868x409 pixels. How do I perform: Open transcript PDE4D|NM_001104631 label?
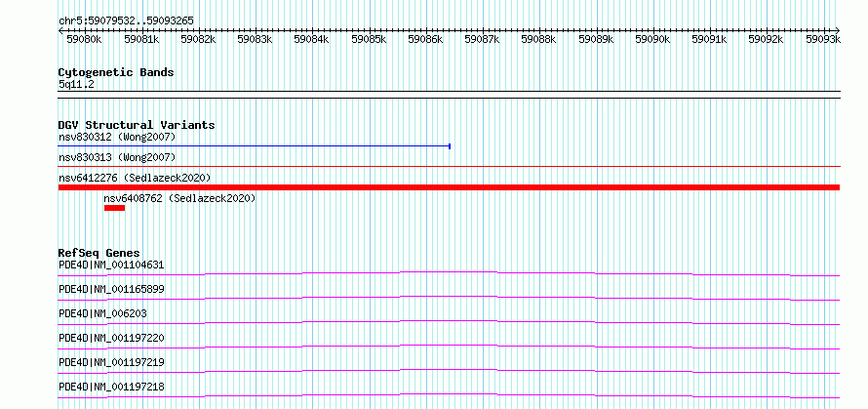[111, 265]
